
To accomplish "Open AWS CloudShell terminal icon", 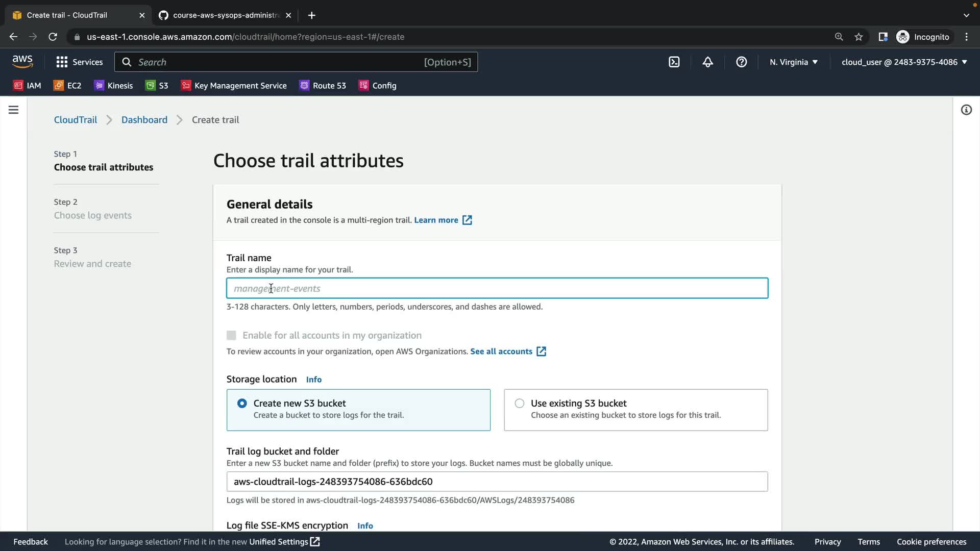I will [674, 62].
